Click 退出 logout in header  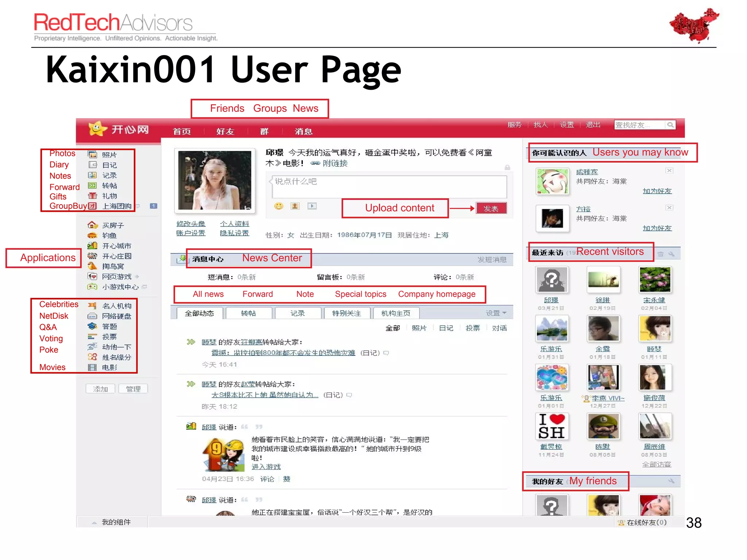[593, 125]
